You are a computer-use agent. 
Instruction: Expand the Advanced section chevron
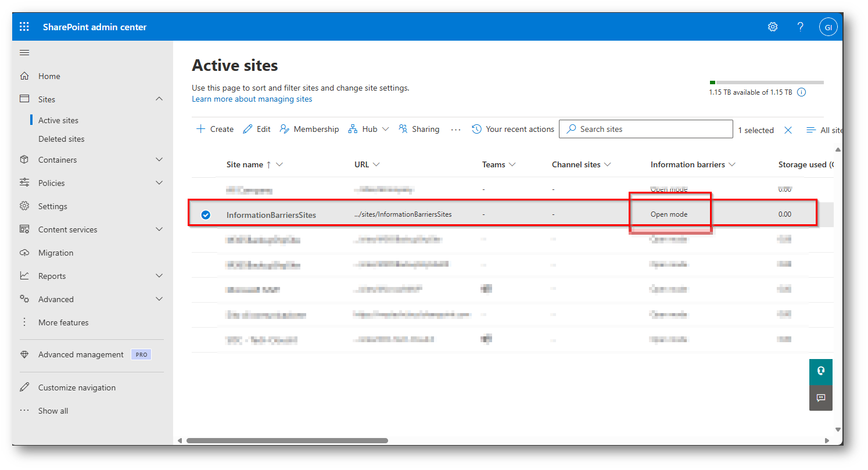pos(159,299)
